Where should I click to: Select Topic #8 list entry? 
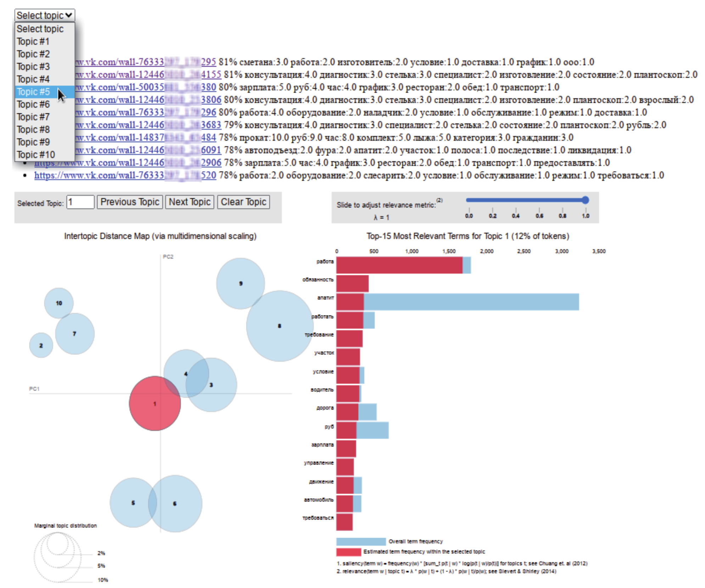coord(33,129)
